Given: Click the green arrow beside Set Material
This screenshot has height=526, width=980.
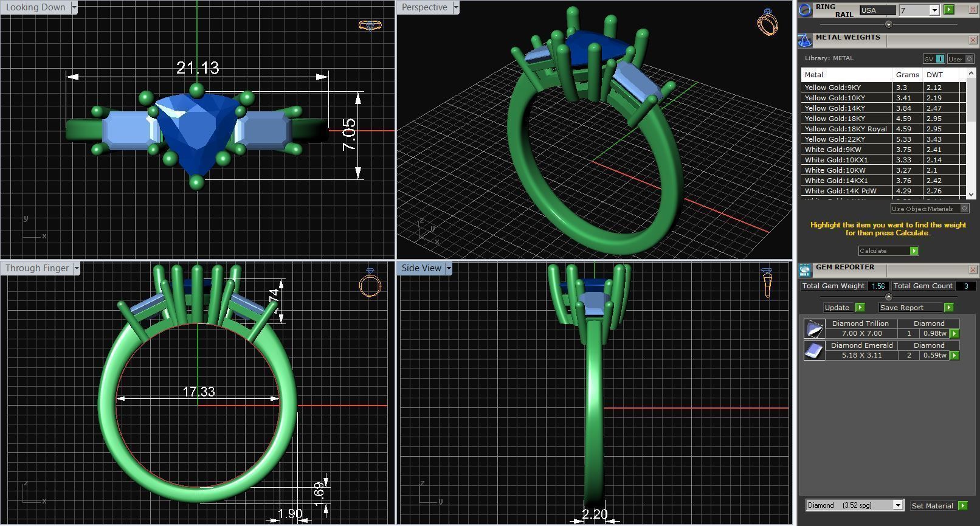Looking at the screenshot, I should [962, 505].
